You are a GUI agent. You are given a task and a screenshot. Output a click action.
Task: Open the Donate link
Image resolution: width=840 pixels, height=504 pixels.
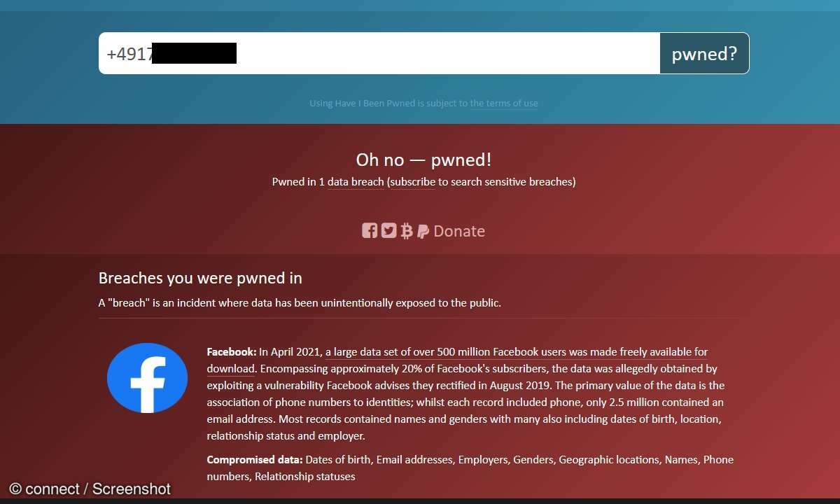(x=459, y=231)
